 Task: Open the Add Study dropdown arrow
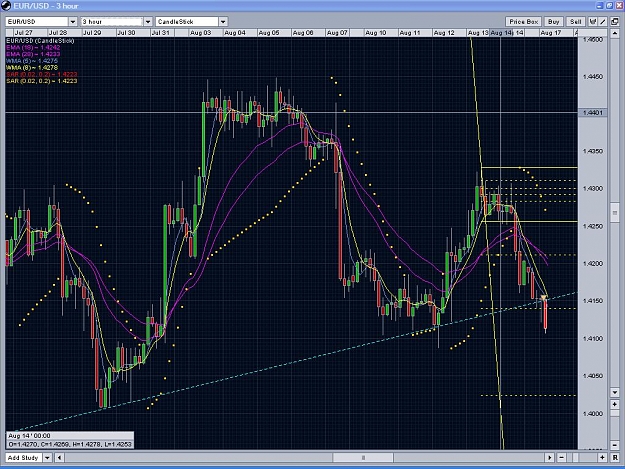pos(47,457)
